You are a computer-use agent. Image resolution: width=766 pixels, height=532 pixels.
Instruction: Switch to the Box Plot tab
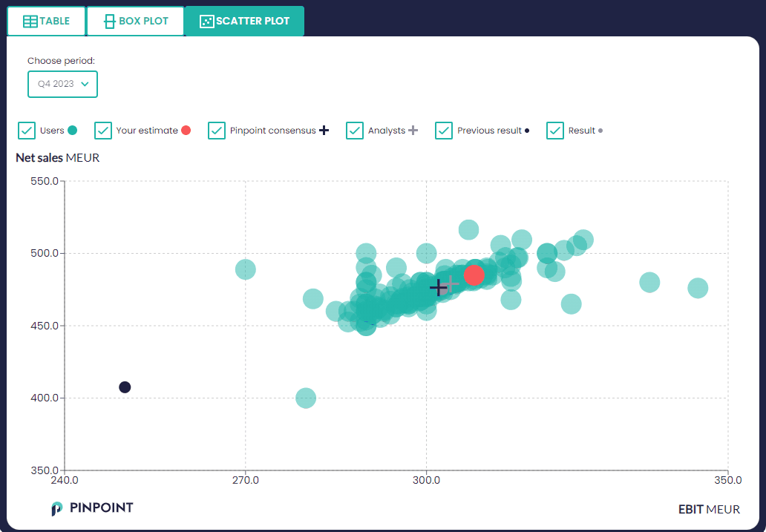[x=135, y=22]
